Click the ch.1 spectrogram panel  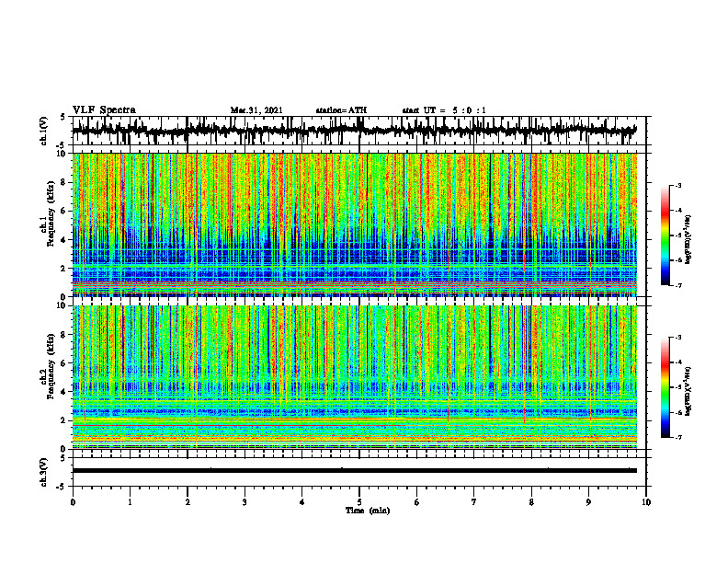pos(359,224)
